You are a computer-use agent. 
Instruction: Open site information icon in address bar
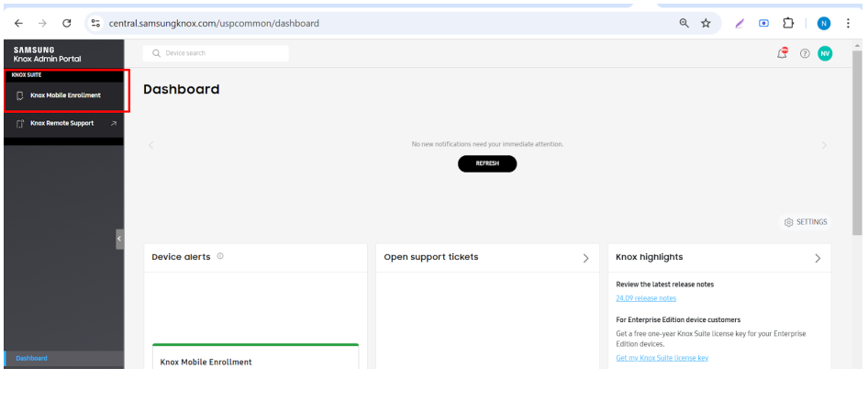[95, 23]
